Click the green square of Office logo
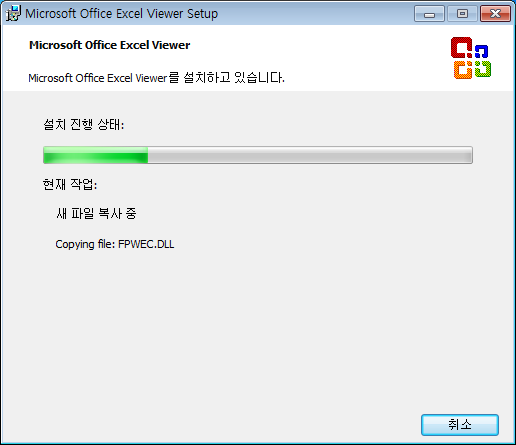 point(483,68)
